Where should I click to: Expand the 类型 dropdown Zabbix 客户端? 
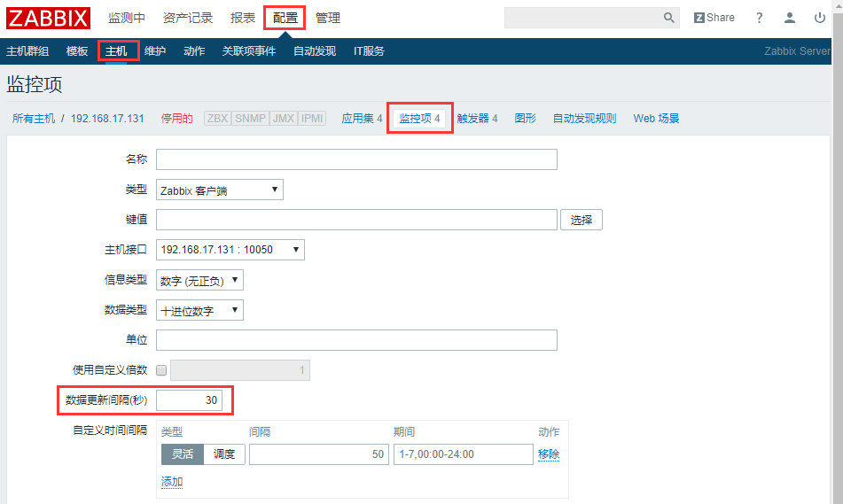219,190
